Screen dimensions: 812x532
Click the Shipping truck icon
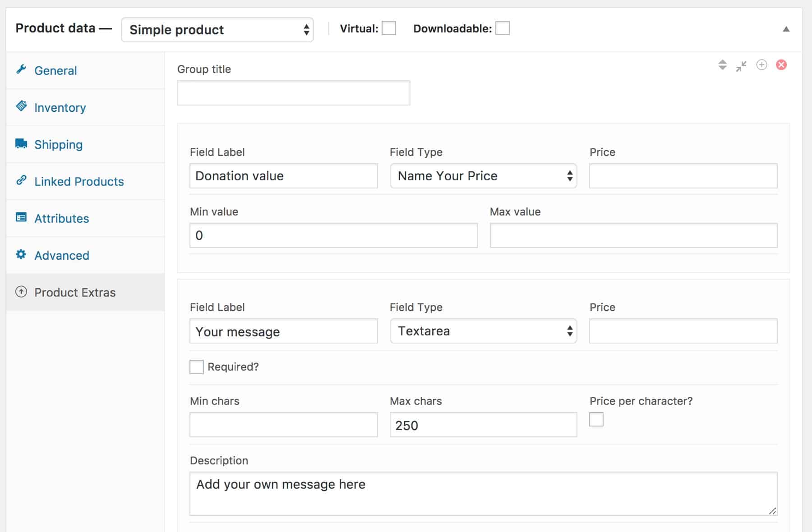point(21,143)
